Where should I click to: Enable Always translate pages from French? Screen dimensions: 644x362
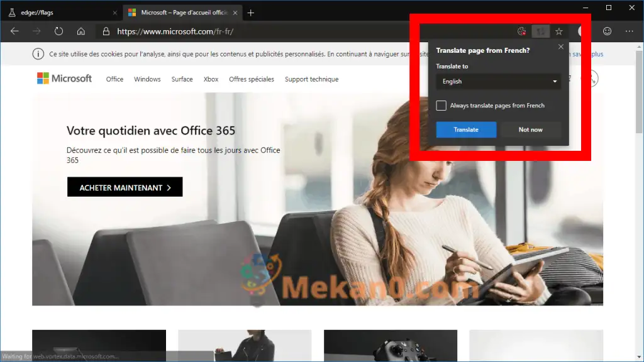tap(441, 106)
